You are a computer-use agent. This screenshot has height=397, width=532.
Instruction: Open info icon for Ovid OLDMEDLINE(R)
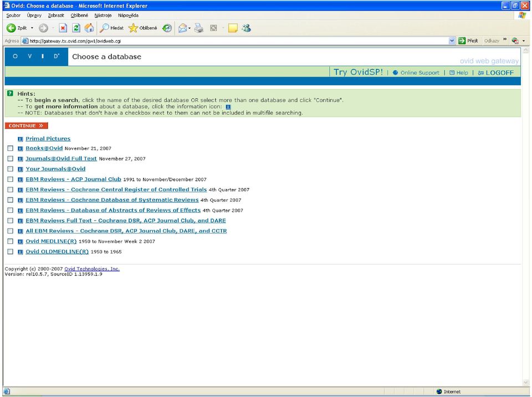pyautogui.click(x=21, y=252)
